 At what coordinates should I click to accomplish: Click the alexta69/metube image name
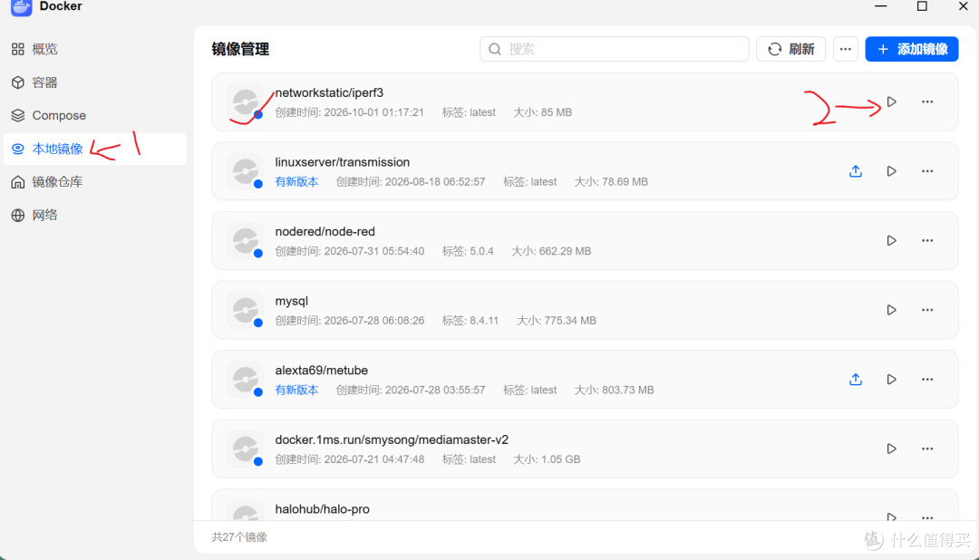322,371
